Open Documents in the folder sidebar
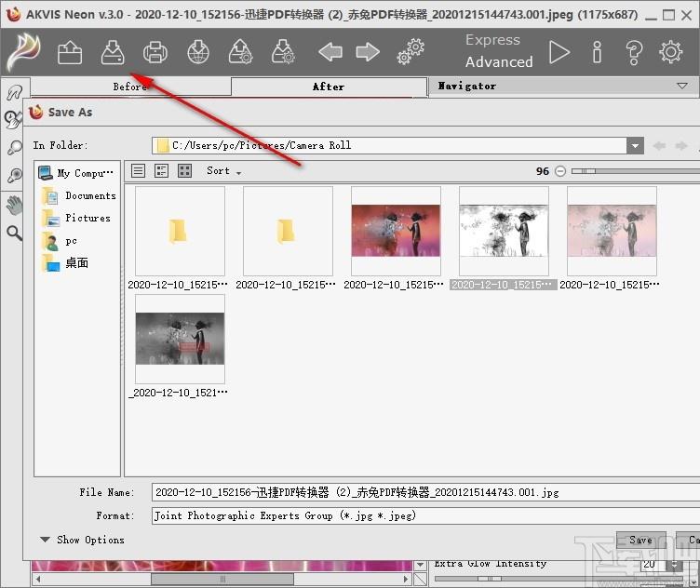700x588 pixels. point(89,196)
